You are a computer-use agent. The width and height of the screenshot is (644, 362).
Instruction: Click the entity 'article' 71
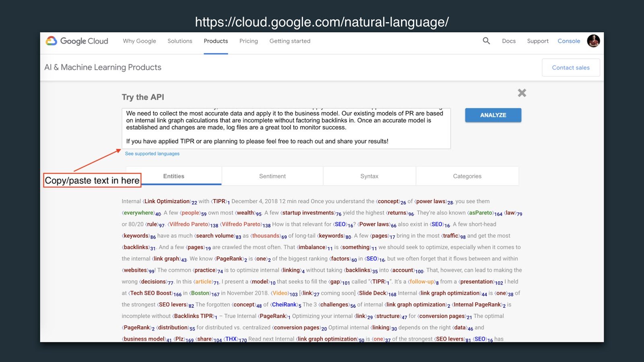tap(206, 282)
